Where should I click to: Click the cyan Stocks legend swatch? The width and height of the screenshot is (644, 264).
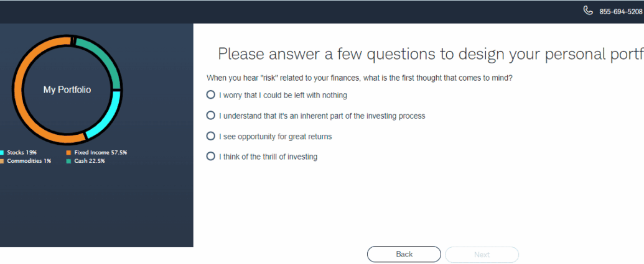coord(2,152)
